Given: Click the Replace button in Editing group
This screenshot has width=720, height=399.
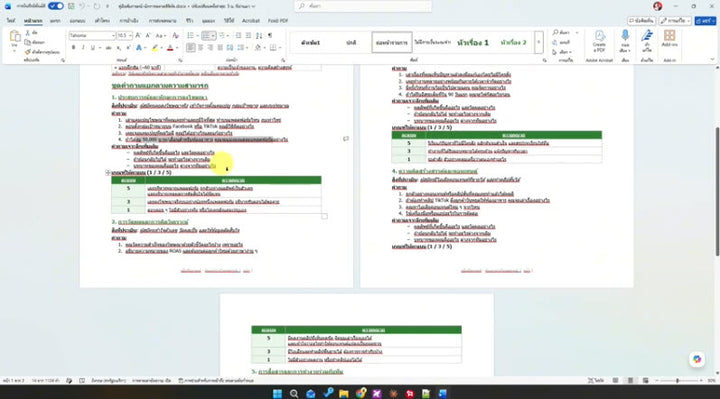Looking at the screenshot, I should pyautogui.click(x=561, y=42).
